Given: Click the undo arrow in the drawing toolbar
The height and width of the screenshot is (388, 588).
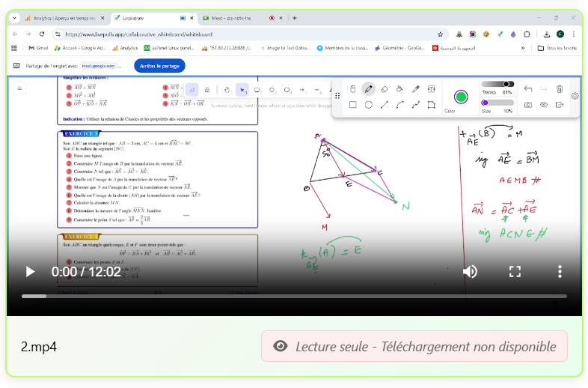Looking at the screenshot, I should pyautogui.click(x=528, y=89).
